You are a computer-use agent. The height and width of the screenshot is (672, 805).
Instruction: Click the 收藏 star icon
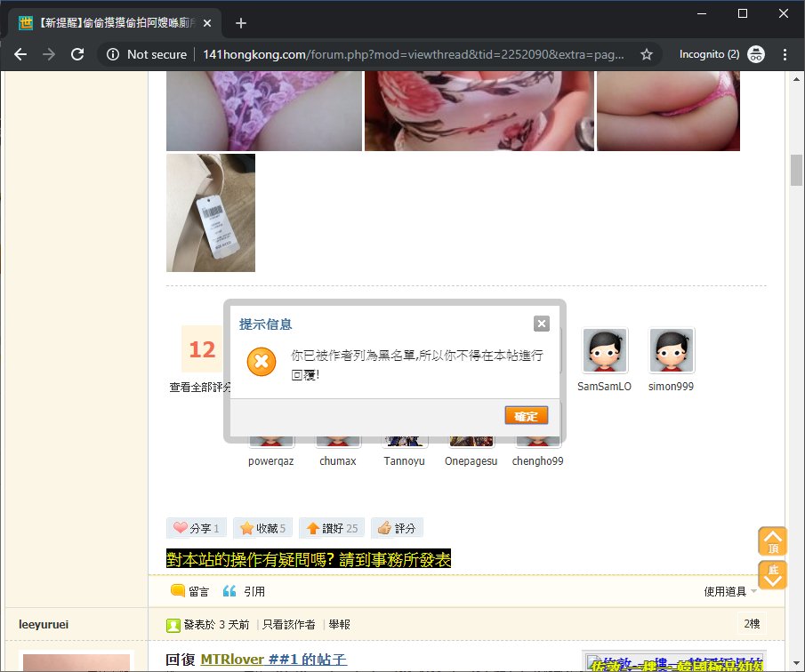[246, 528]
